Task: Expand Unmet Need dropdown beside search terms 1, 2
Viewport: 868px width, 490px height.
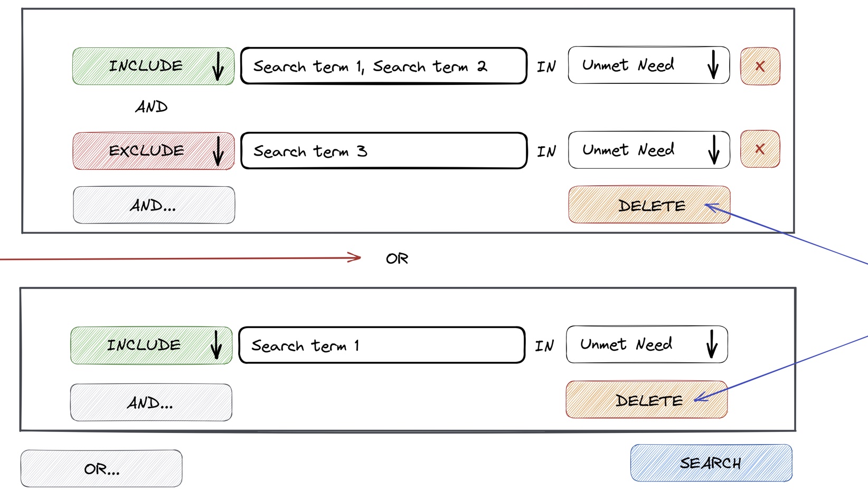Action: 648,65
